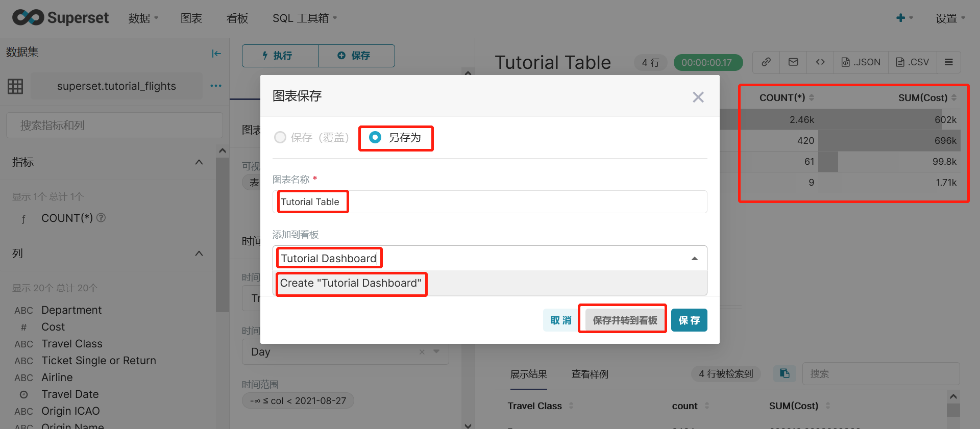Open the Dashboards (看板) menu
Screen dimensions: 980x429
pyautogui.click(x=237, y=18)
